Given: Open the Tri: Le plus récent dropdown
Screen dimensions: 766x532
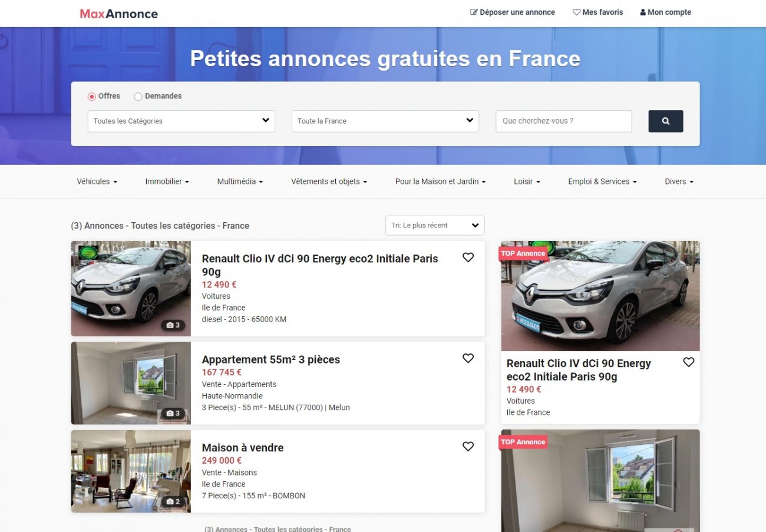Looking at the screenshot, I should [435, 225].
